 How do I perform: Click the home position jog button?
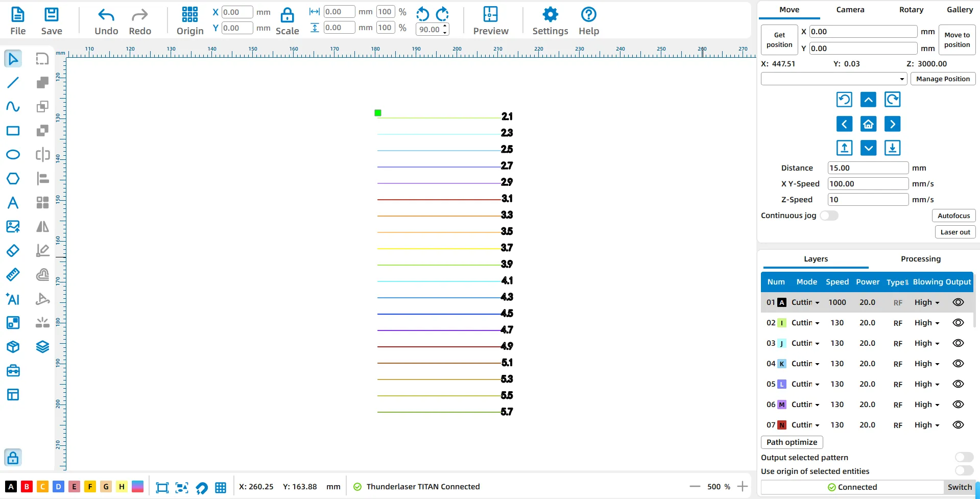pyautogui.click(x=868, y=124)
